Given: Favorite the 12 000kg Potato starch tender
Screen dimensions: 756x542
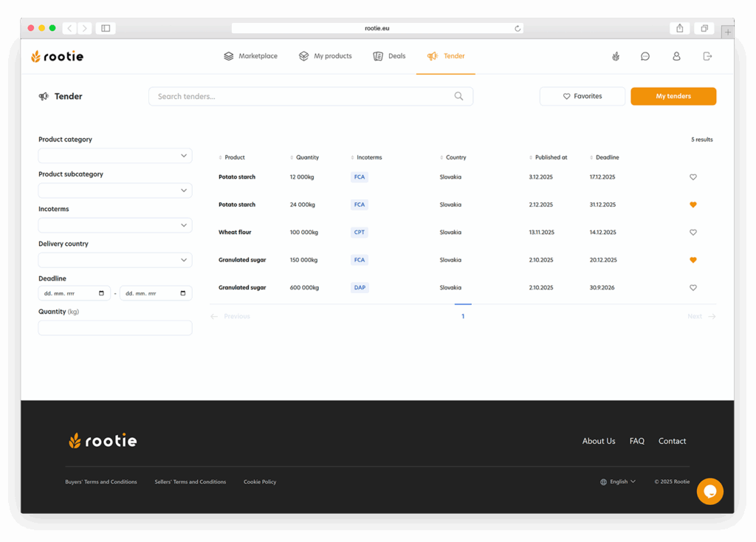Looking at the screenshot, I should click(693, 177).
